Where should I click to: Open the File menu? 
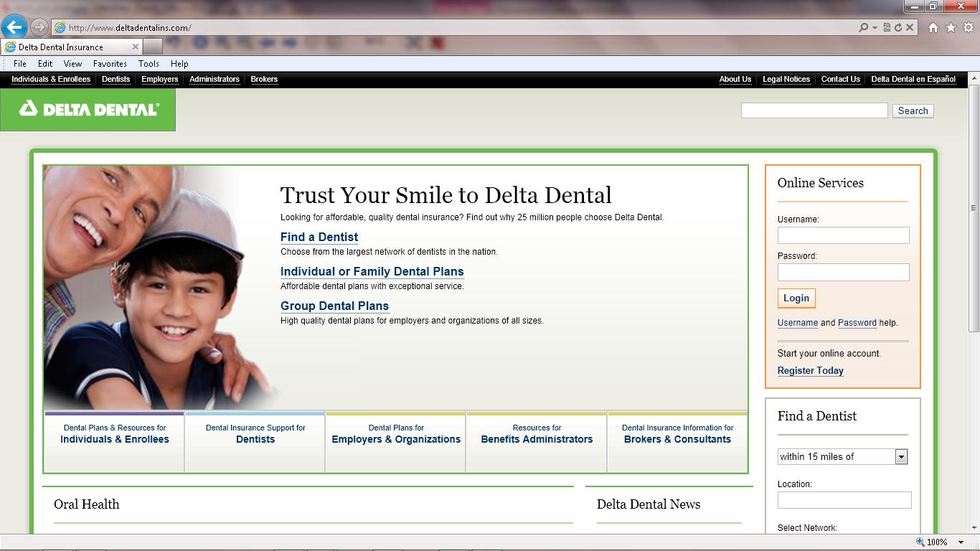point(20,63)
